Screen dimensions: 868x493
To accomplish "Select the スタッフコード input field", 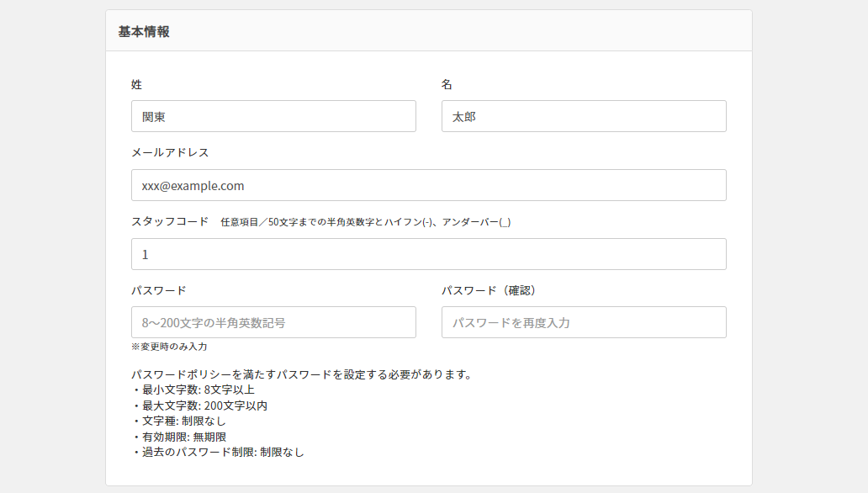I will (x=428, y=254).
